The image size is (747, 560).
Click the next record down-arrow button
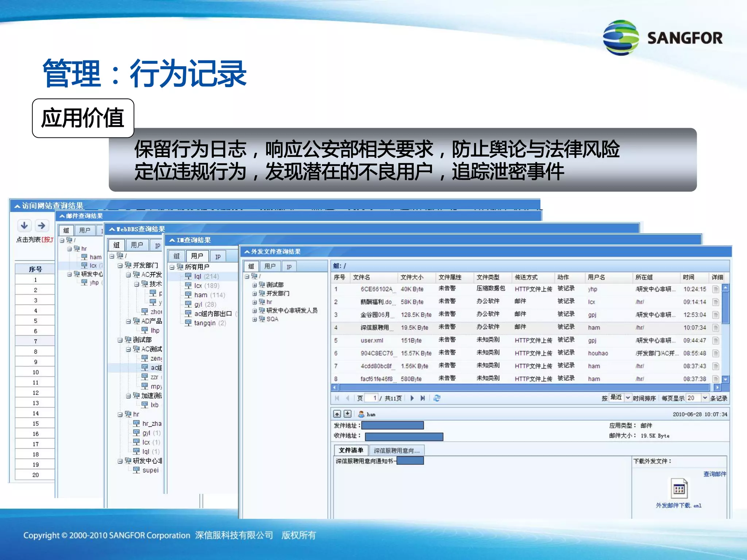click(x=348, y=414)
